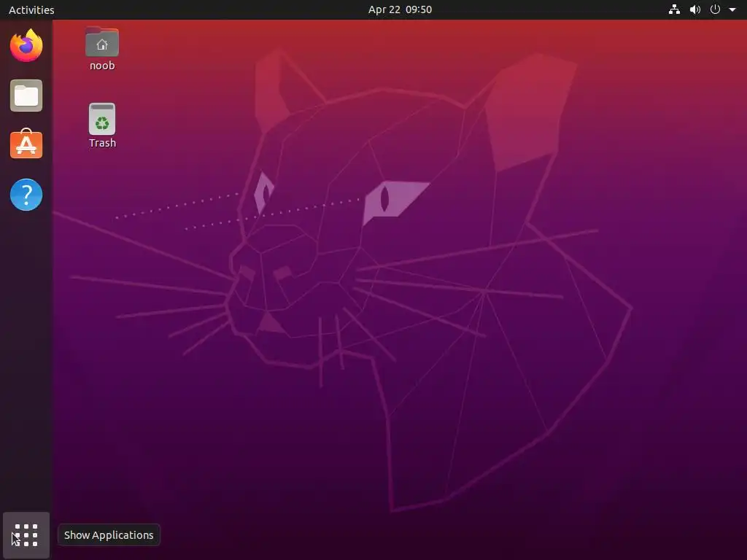Viewport: 747px width, 560px height.
Task: Click the Show Applications grid button
Action: [26, 535]
